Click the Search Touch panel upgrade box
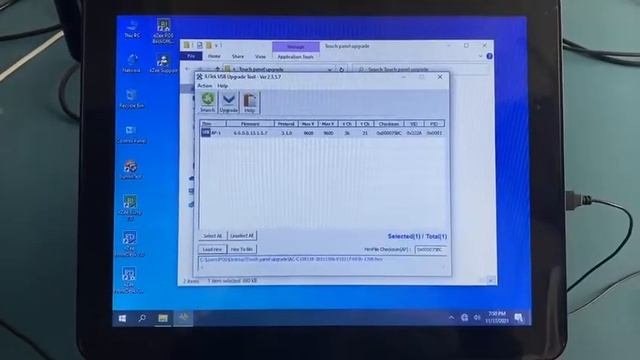The height and width of the screenshot is (360, 640). 420,69
